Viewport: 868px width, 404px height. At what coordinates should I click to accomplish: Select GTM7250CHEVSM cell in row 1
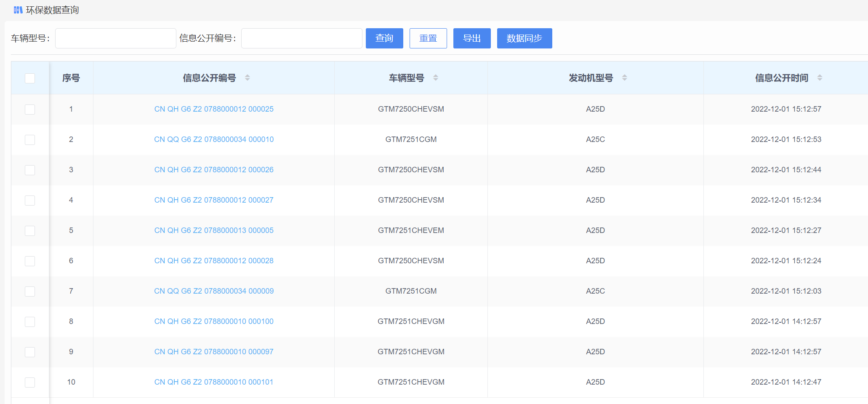[x=411, y=109]
